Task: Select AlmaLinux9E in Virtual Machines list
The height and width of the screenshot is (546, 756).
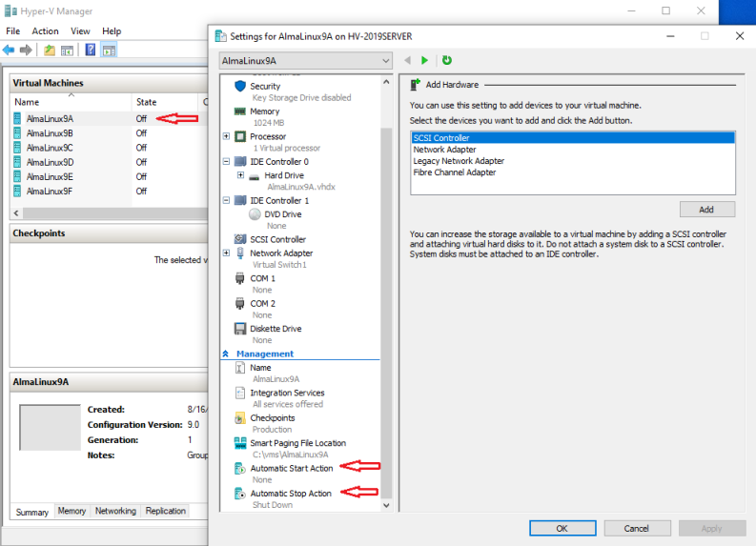Action: tap(50, 176)
